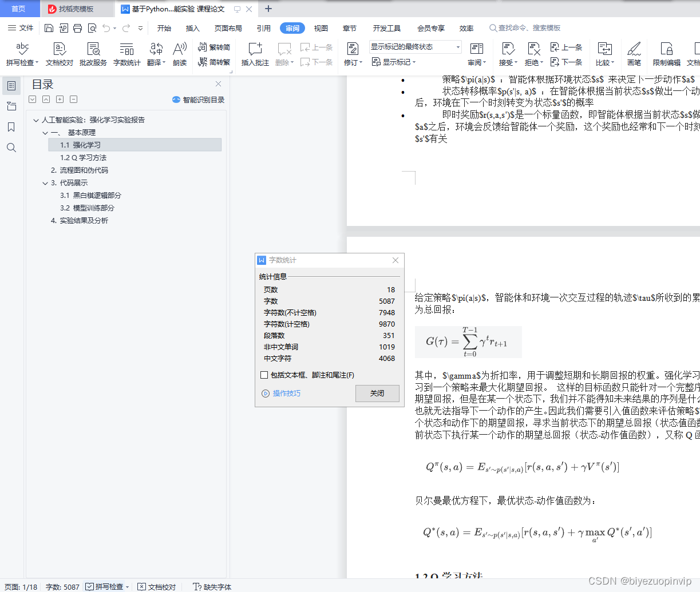This screenshot has width=700, height=592.
Task: Insert a new comment with 插入批注
Action: click(254, 54)
